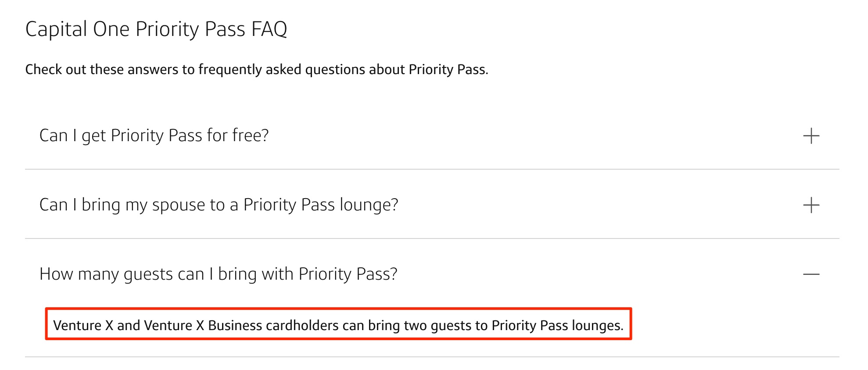Click the plus icon next to the spouse lounge question

812,204
